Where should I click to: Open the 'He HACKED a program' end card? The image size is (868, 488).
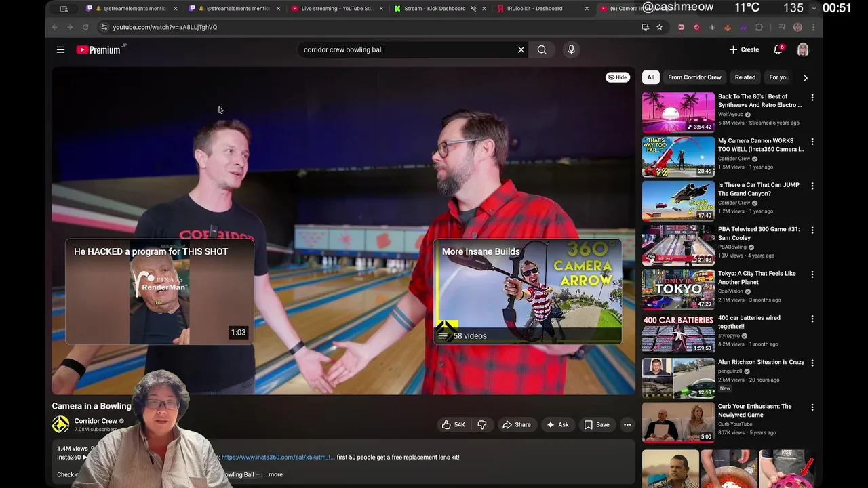click(159, 292)
